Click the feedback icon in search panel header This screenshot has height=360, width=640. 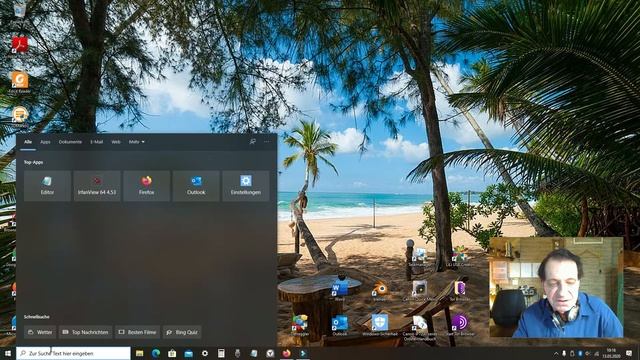coord(253,142)
